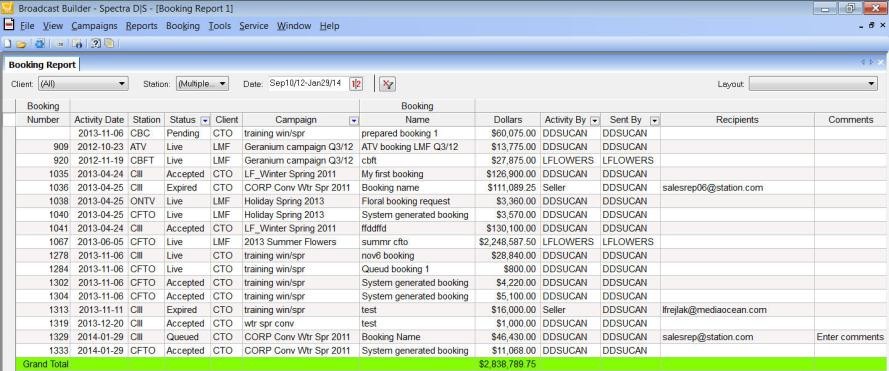Click the Broadcast Builder app icon in title bar
Screen dimensions: 889x371
coord(7,8)
